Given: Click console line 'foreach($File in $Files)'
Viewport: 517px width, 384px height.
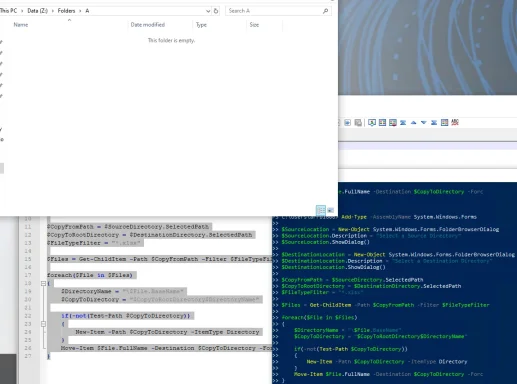Looking at the screenshot, I should 319,318.
